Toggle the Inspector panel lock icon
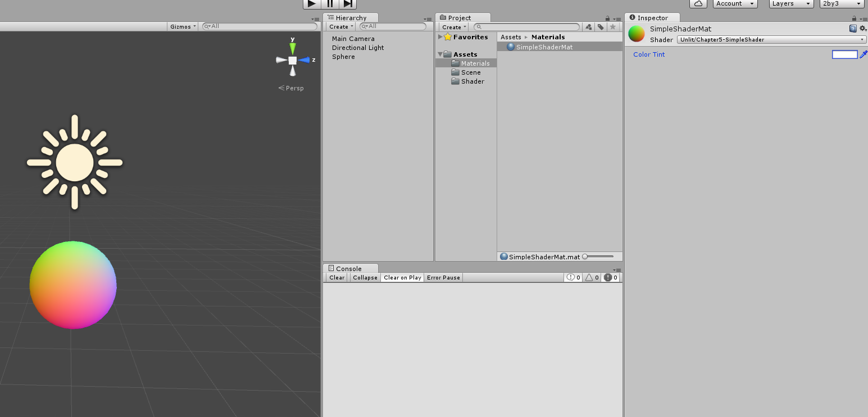The width and height of the screenshot is (868, 417). click(x=855, y=17)
